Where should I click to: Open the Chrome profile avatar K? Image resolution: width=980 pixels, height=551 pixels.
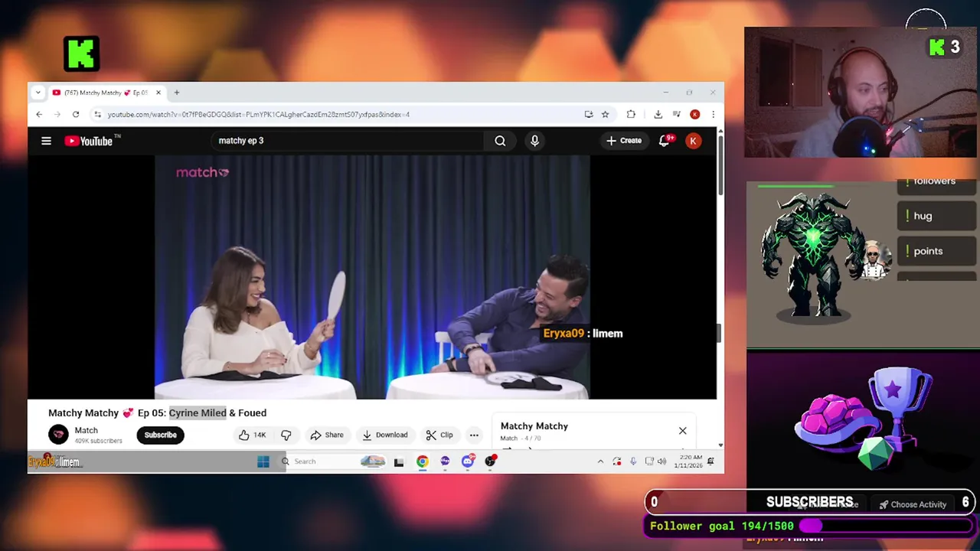[x=694, y=115]
